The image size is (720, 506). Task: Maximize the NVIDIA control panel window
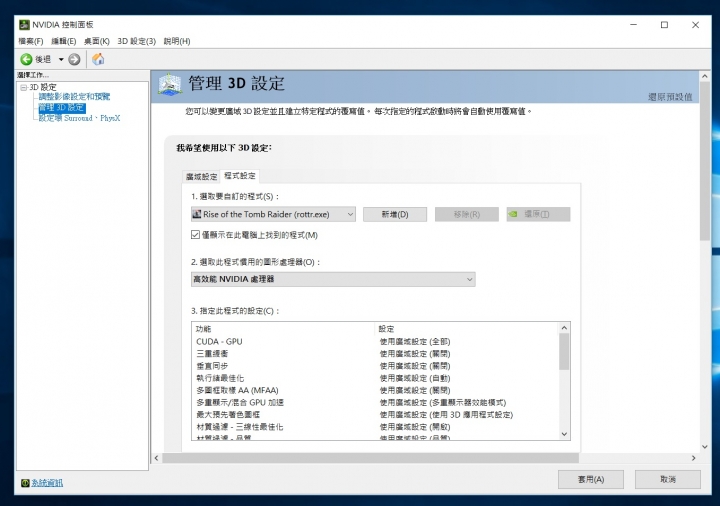pyautogui.click(x=664, y=25)
